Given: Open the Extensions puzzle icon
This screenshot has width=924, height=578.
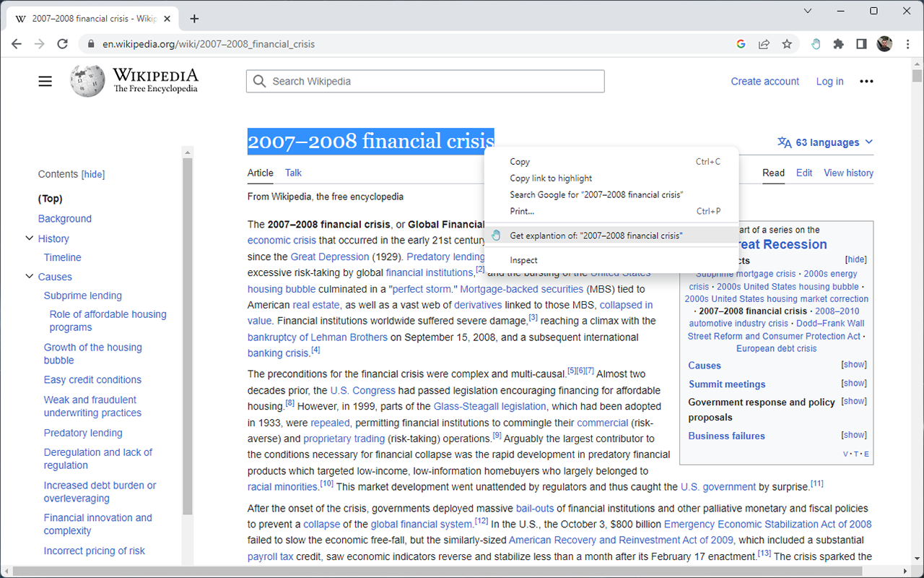Looking at the screenshot, I should tap(838, 43).
